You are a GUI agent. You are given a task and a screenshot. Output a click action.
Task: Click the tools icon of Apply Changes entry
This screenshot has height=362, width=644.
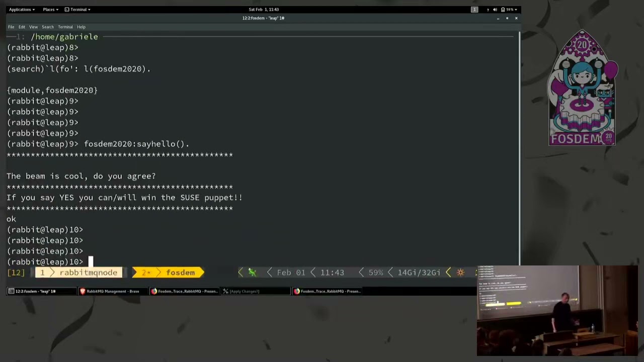tap(226, 291)
